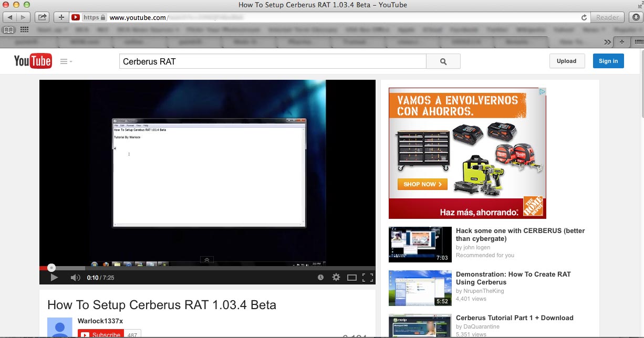The height and width of the screenshot is (338, 644).
Task: Click the YouTube logo to go home
Action: pos(33,61)
